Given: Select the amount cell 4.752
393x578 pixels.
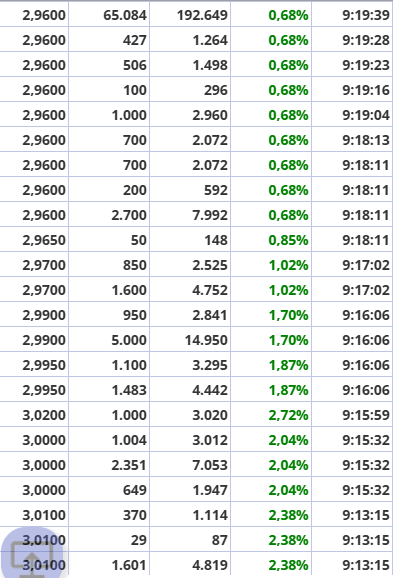Looking at the screenshot, I should tap(190, 290).
